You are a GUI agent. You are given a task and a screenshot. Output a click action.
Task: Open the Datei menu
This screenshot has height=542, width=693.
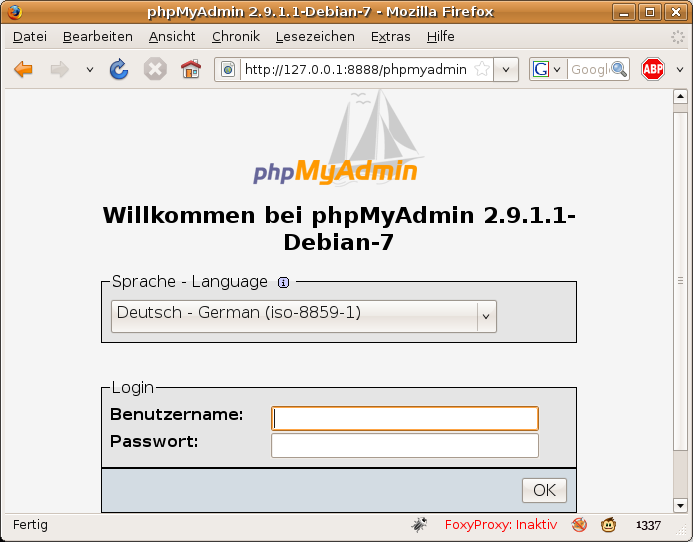tap(30, 36)
